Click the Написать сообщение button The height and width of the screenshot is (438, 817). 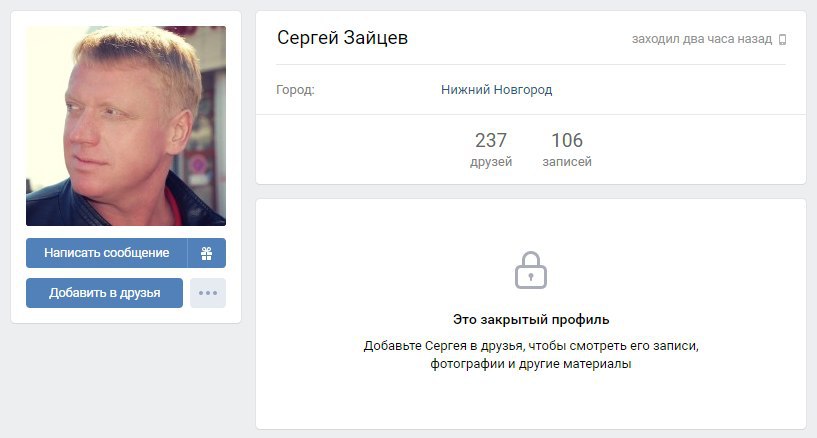tap(106, 253)
